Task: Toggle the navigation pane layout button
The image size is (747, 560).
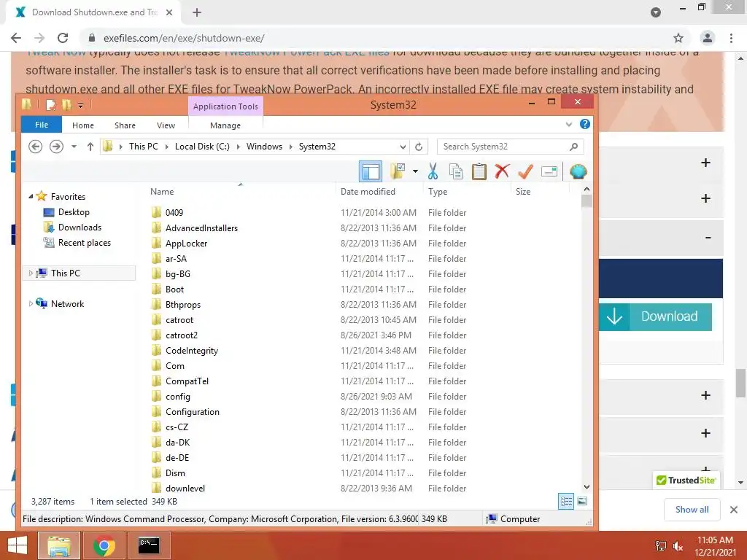Action: tap(370, 171)
